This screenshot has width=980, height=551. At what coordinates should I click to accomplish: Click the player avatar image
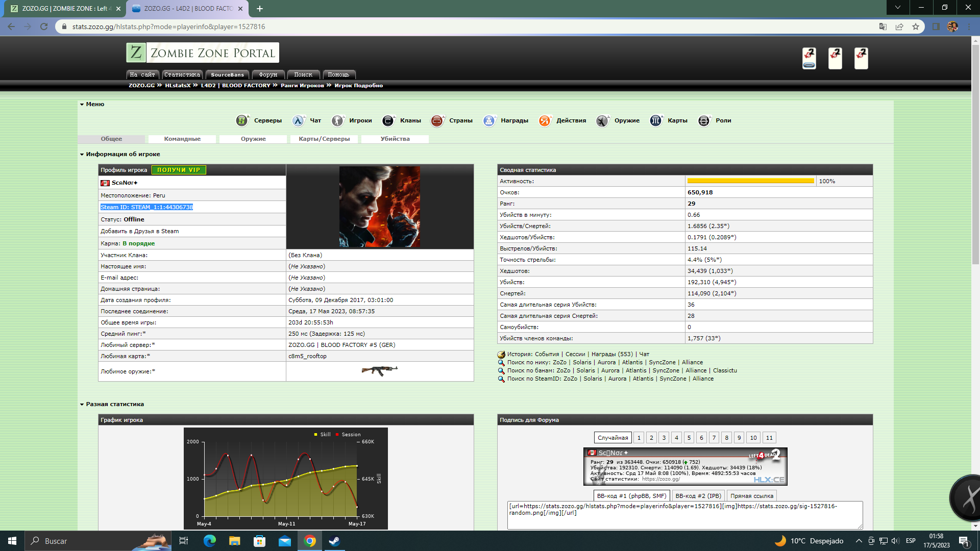[x=380, y=207]
